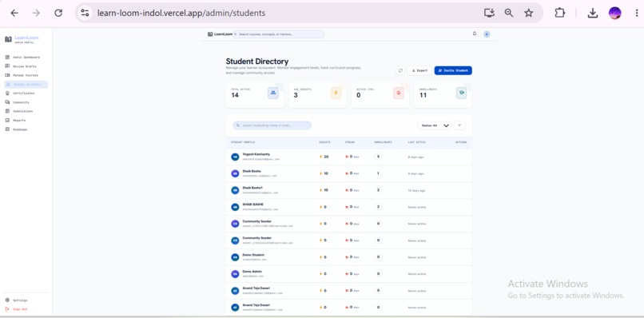Click the Enrollments graduation cap icon
The width and height of the screenshot is (644, 318).
click(461, 93)
